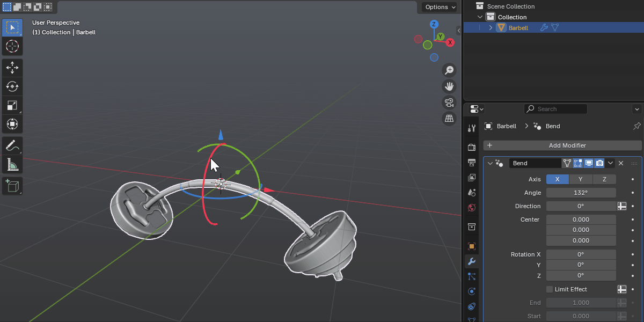Click the zoom magnifier viewport button

449,70
